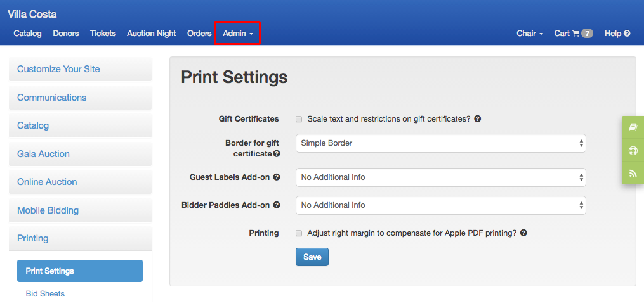This screenshot has height=306, width=644.
Task: Open the Bid Sheets sidebar link
Action: (x=45, y=294)
